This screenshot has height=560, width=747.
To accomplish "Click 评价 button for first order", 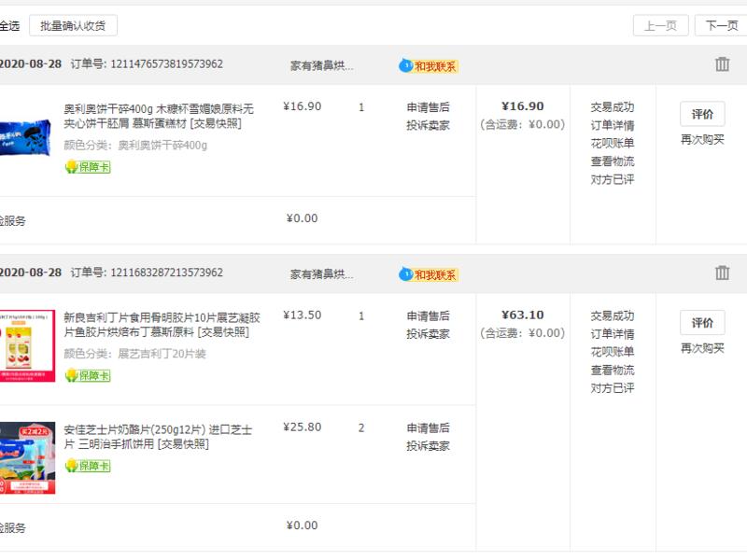I will (x=702, y=114).
